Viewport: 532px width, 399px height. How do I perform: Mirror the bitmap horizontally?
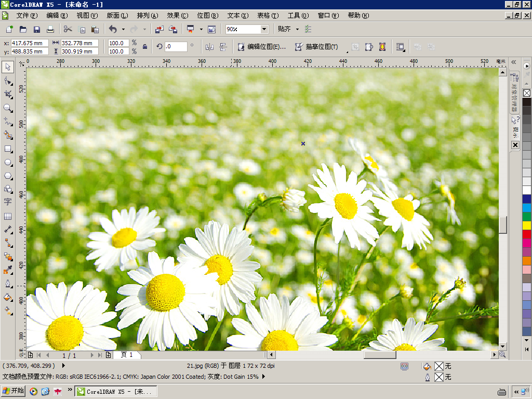point(209,47)
